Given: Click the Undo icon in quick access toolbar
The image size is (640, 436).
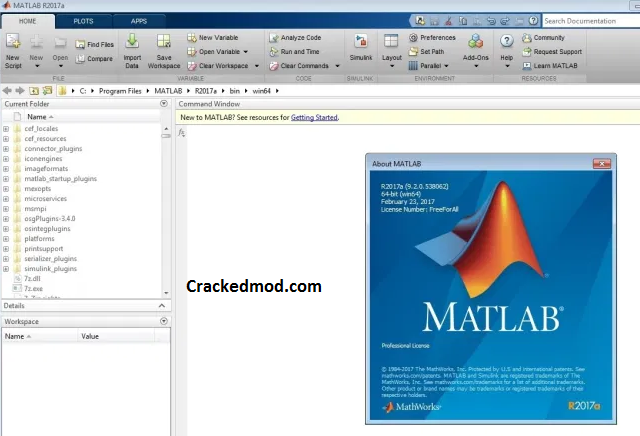Looking at the screenshot, I should pyautogui.click(x=491, y=21).
